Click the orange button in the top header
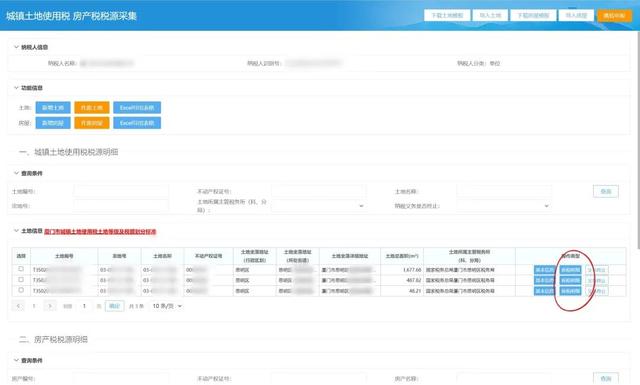Screen dimensions: 640x385 [x=614, y=16]
